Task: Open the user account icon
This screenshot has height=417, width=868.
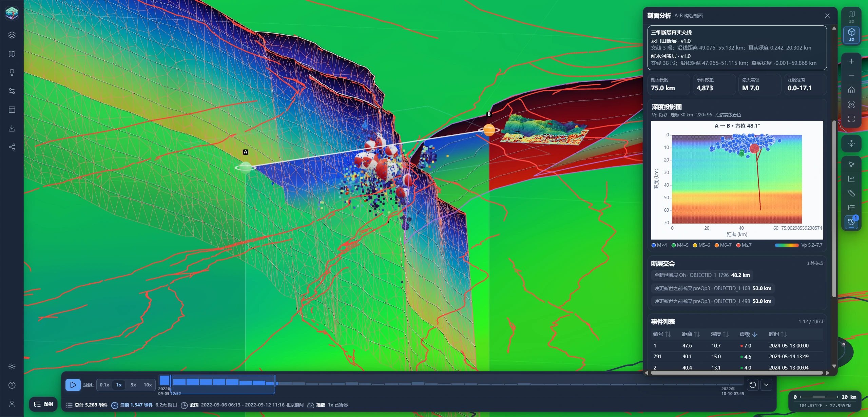Action: click(x=12, y=404)
